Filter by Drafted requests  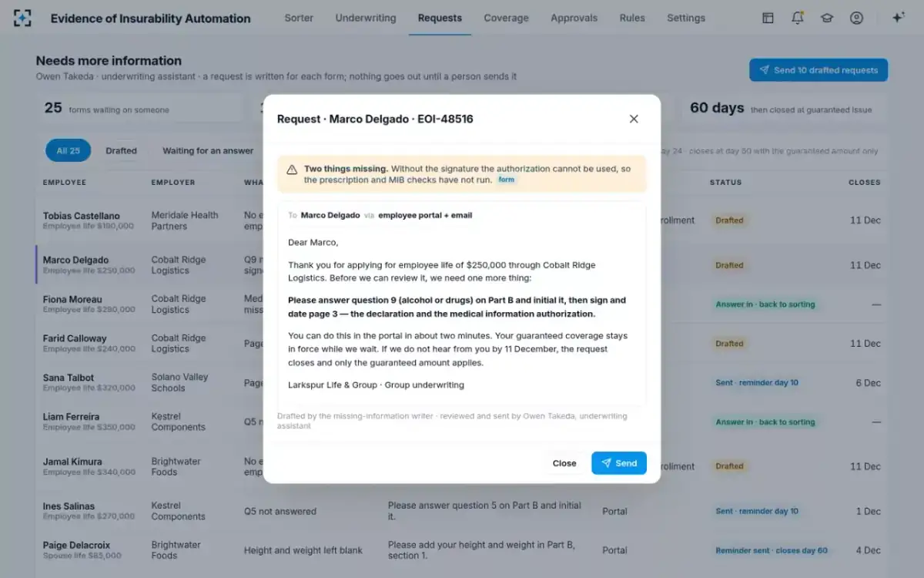point(121,151)
